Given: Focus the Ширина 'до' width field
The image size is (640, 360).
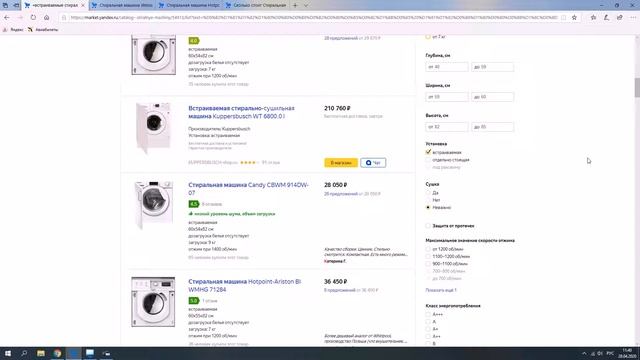Looking at the screenshot, I should [492, 97].
